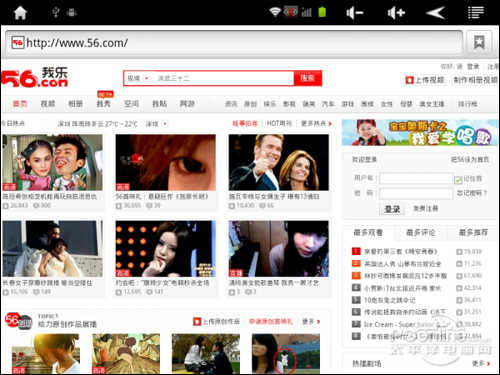Image resolution: width=500 pixels, height=375 pixels.
Task: Tap the green battery icon
Action: tap(322, 12)
